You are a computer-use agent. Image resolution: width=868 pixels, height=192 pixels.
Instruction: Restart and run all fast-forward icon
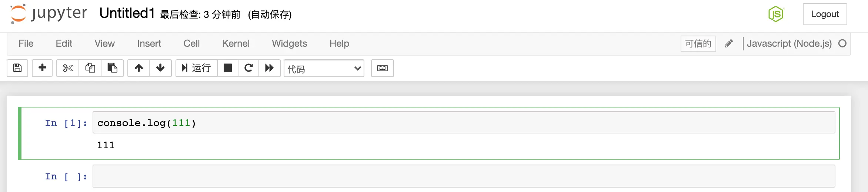[269, 68]
